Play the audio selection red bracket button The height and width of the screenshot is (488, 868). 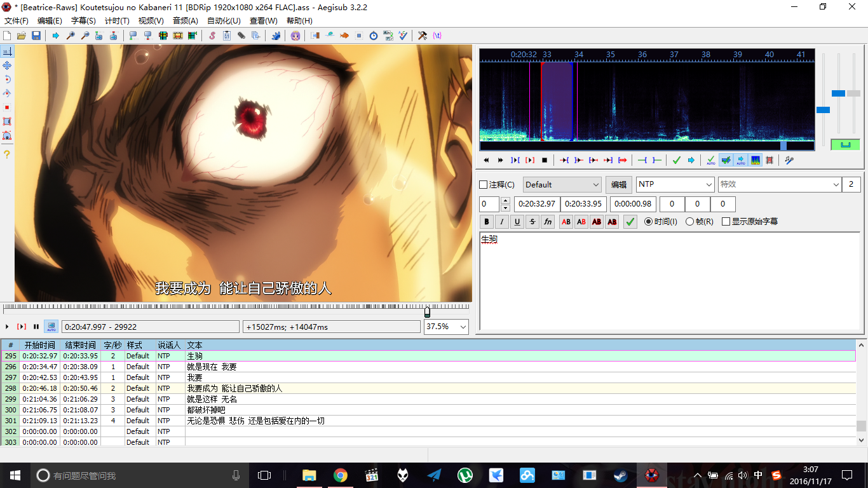[x=530, y=160]
